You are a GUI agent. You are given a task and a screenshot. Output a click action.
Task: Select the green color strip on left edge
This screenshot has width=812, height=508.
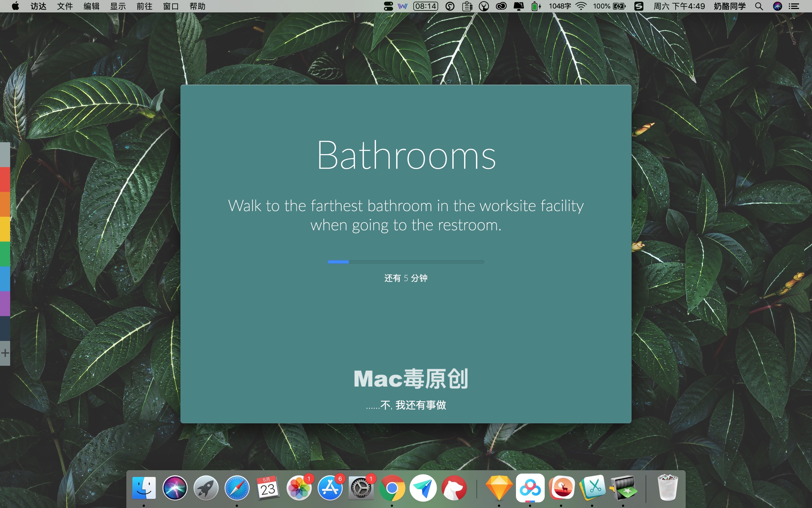click(x=5, y=254)
